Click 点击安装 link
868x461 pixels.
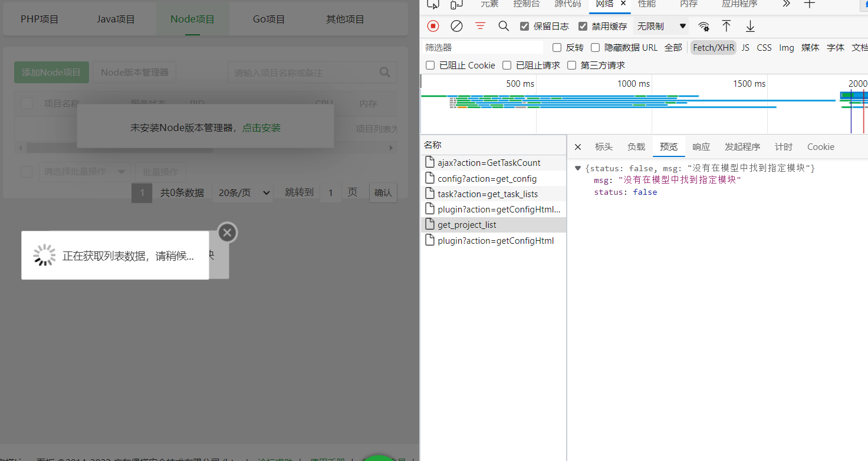(261, 127)
